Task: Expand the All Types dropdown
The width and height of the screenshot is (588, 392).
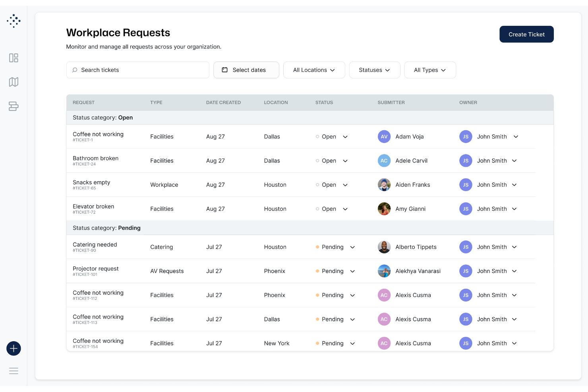Action: coord(430,70)
